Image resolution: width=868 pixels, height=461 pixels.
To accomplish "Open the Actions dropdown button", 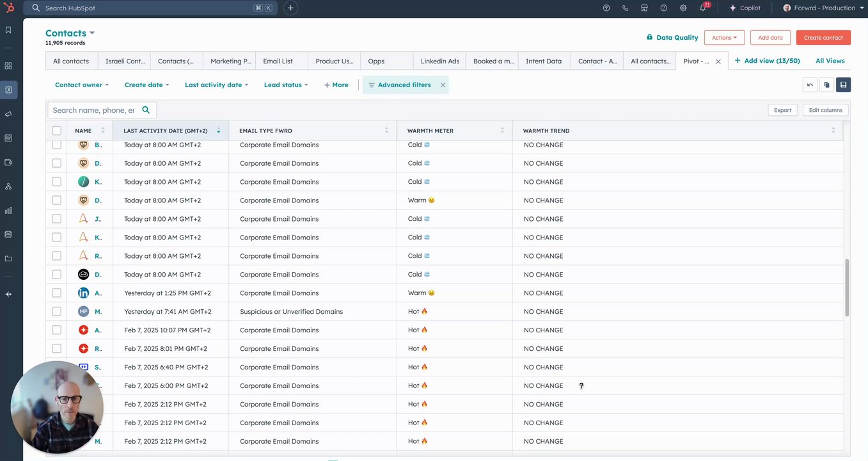I will click(x=724, y=38).
